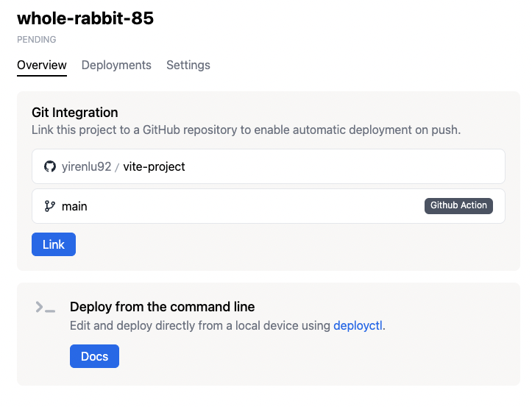Screen dimensions: 532x407
Task: Select the yirenlu92 owner name
Action: pos(86,166)
